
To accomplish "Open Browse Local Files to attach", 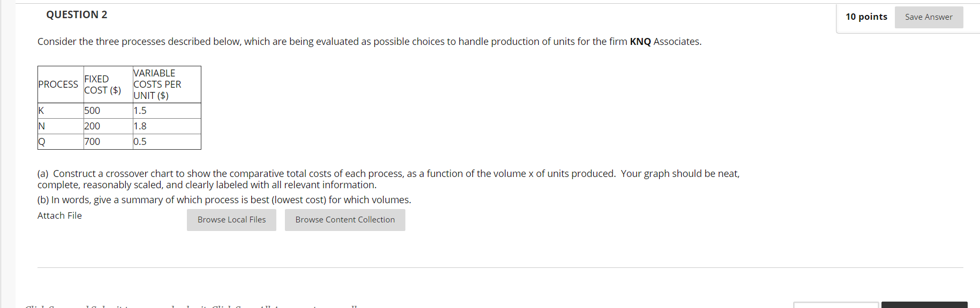I will coord(231,220).
